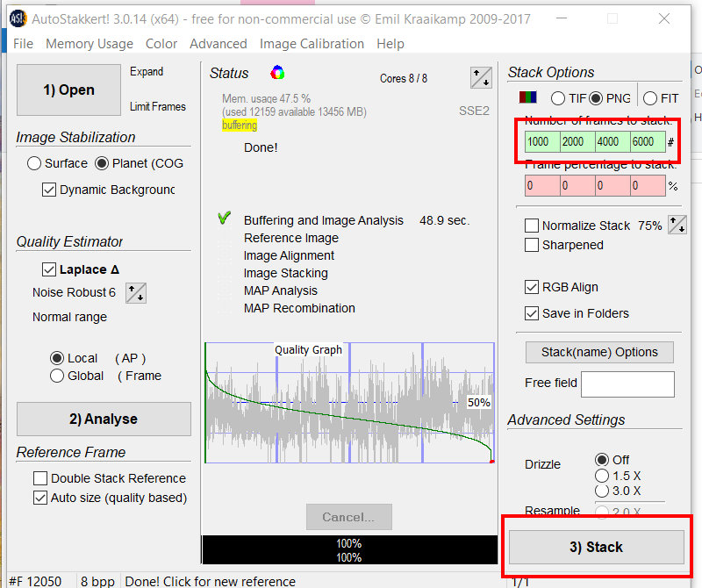
Task: Click the Status panel resize arrows icon
Action: click(481, 78)
